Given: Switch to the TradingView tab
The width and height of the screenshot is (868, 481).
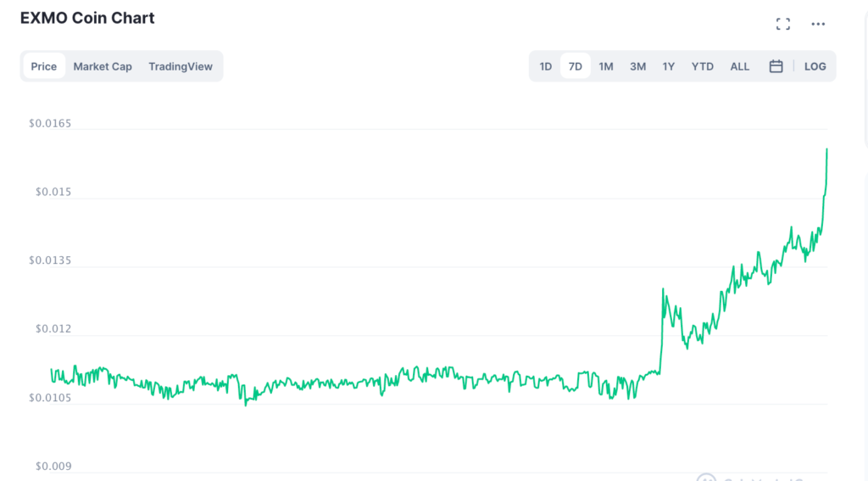Looking at the screenshot, I should click(x=181, y=66).
